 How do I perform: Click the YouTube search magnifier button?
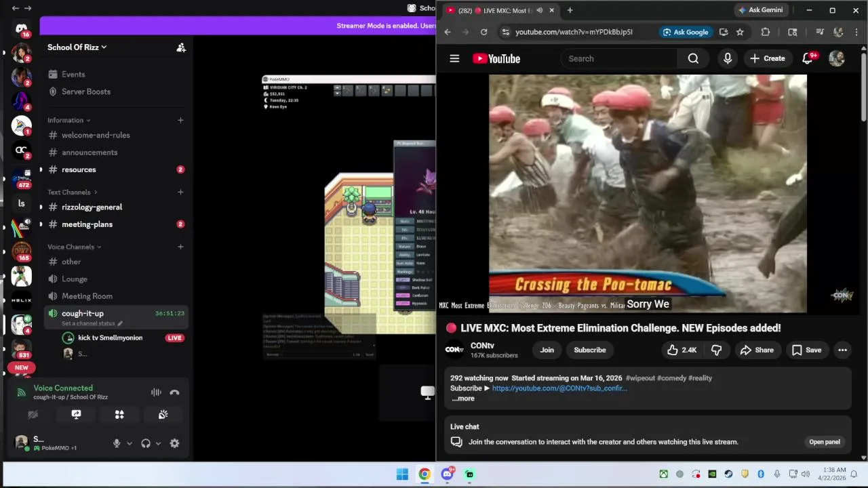(693, 58)
